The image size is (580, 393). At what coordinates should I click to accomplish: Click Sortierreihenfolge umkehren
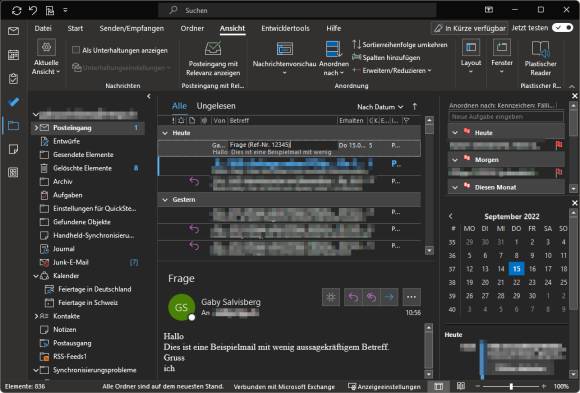[x=399, y=45]
